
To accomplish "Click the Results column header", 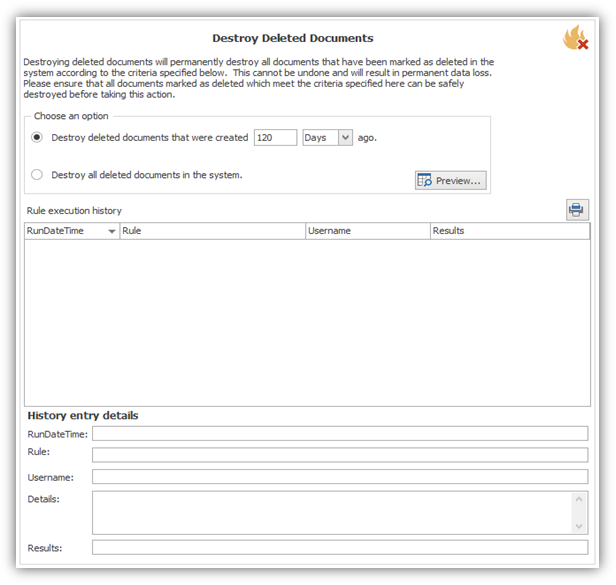I will [510, 231].
